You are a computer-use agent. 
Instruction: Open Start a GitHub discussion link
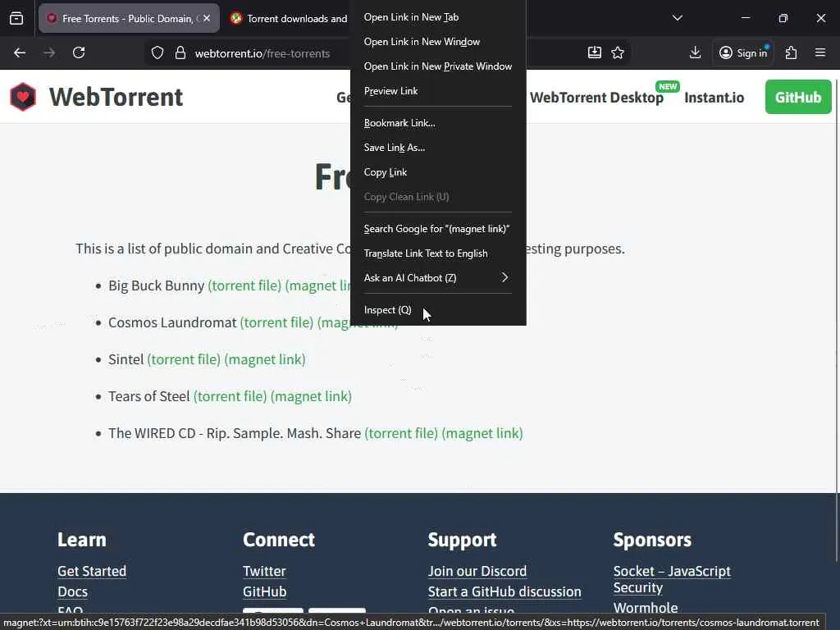tap(504, 592)
